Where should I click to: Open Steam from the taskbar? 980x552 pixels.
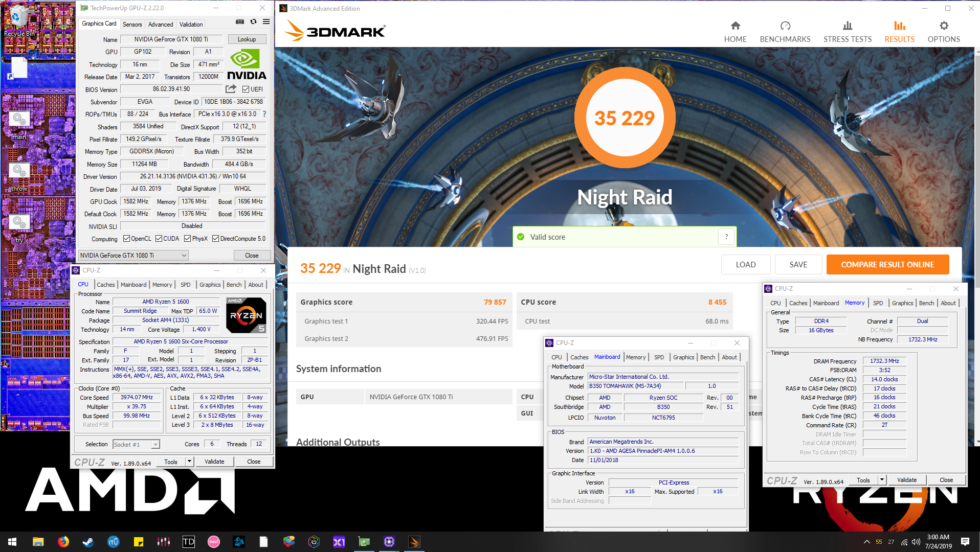(88, 542)
